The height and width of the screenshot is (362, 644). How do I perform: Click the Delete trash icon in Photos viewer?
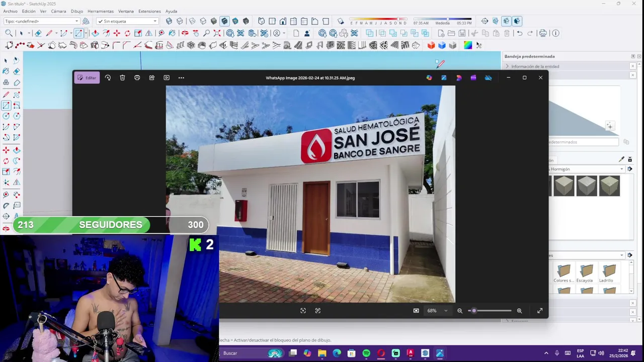pyautogui.click(x=122, y=77)
